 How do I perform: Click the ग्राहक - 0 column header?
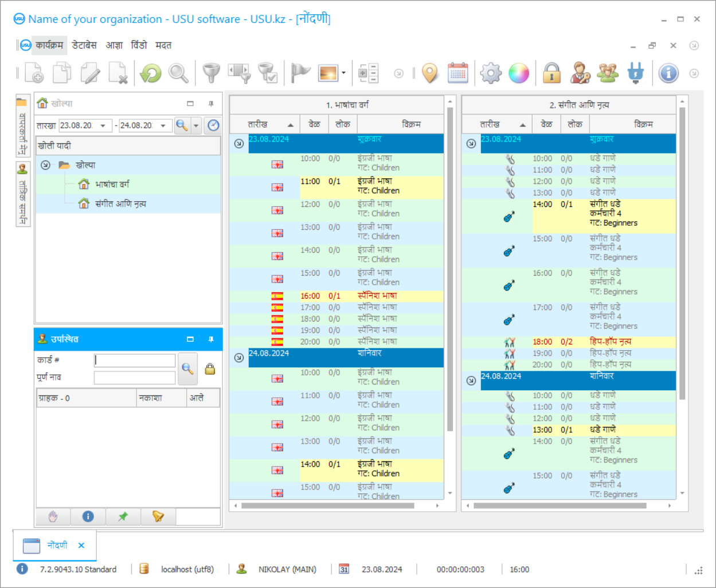87,398
